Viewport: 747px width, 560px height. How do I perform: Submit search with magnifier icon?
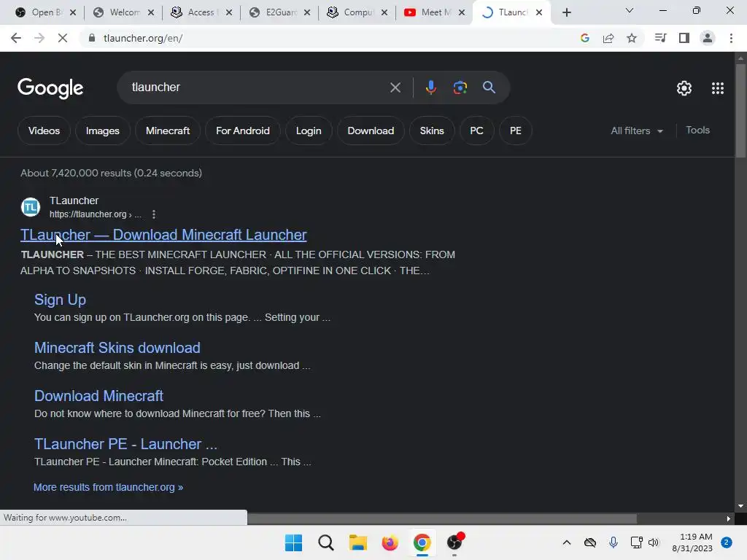coord(489,87)
